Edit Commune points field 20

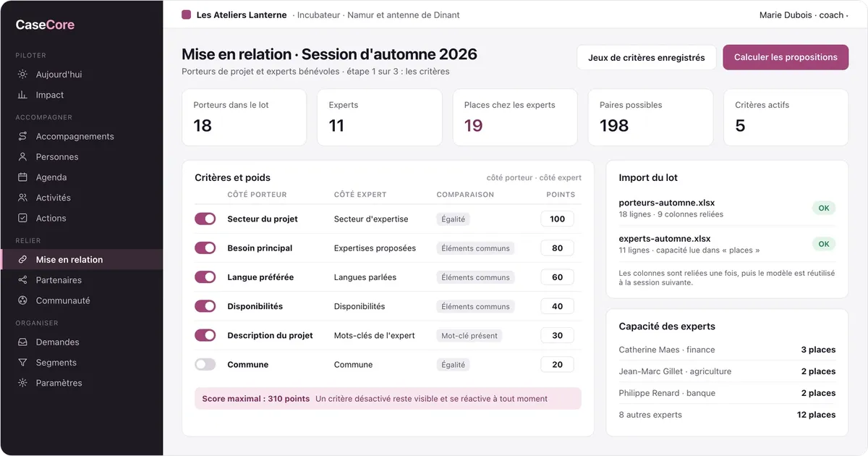(x=557, y=365)
